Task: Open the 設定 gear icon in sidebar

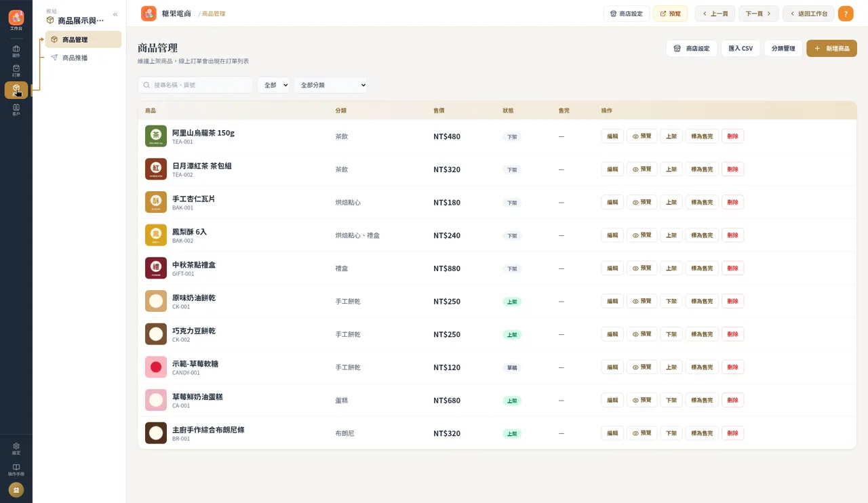Action: point(16,449)
